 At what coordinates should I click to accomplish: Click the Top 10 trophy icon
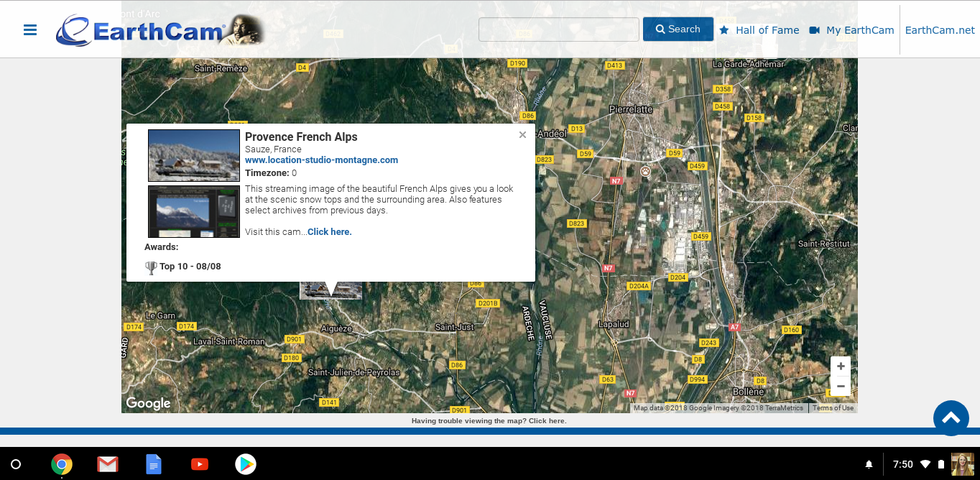[x=151, y=267]
